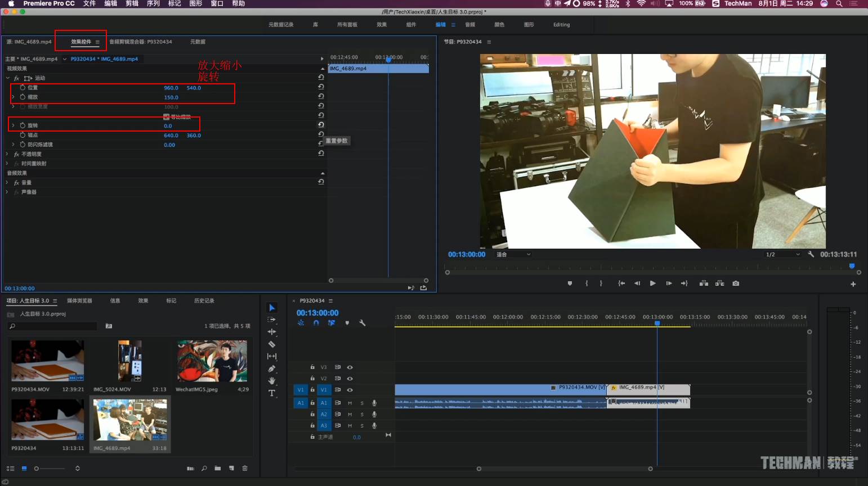The width and height of the screenshot is (868, 486).
Task: Add marker in timeline panel
Action: coord(347,323)
